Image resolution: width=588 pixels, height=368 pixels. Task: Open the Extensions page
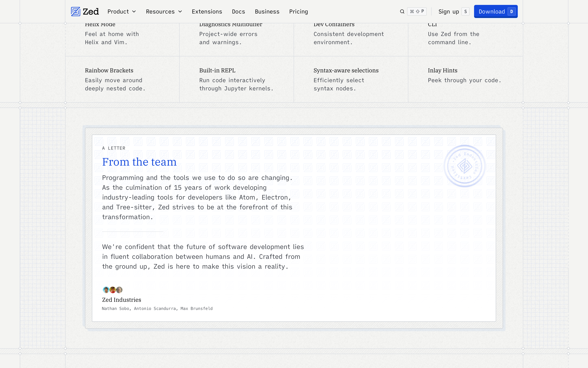(207, 11)
